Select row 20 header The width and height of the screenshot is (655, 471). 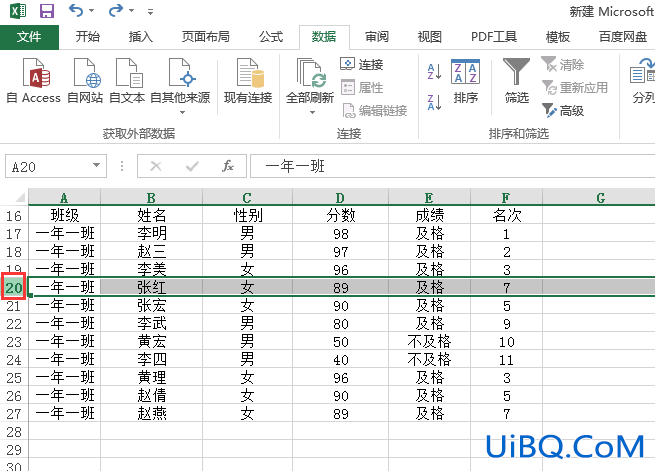(14, 287)
